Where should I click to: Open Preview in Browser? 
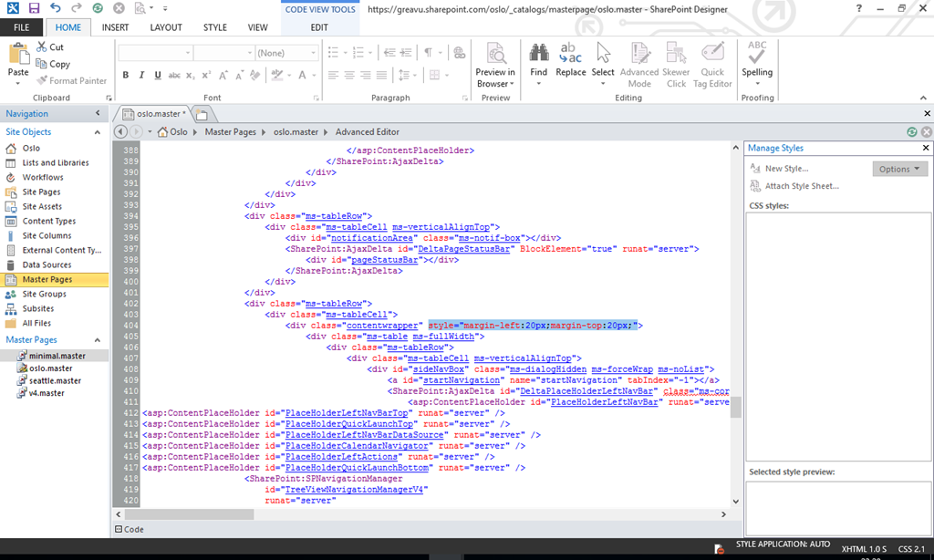coord(495,54)
